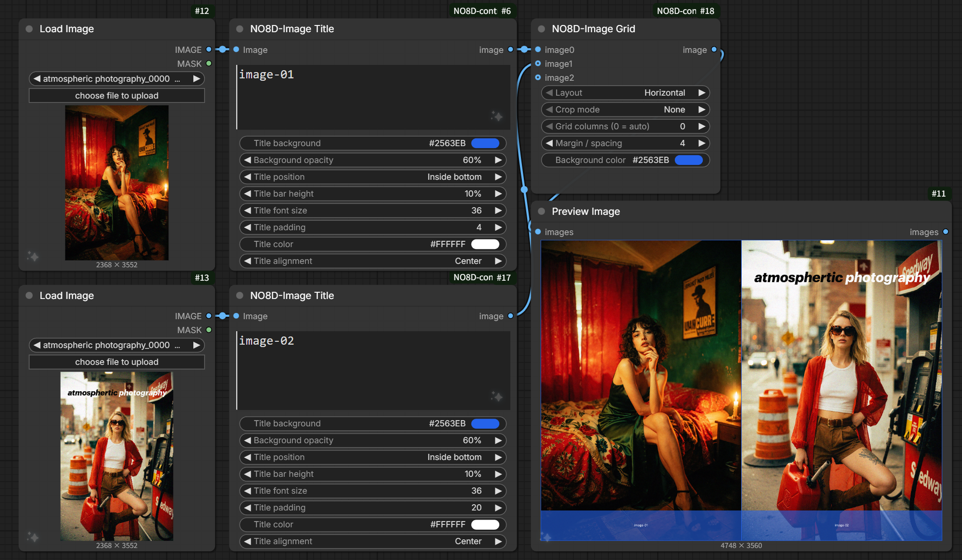The image size is (962, 560).
Task: Decrease Background opacity in node #17
Action: tap(247, 440)
